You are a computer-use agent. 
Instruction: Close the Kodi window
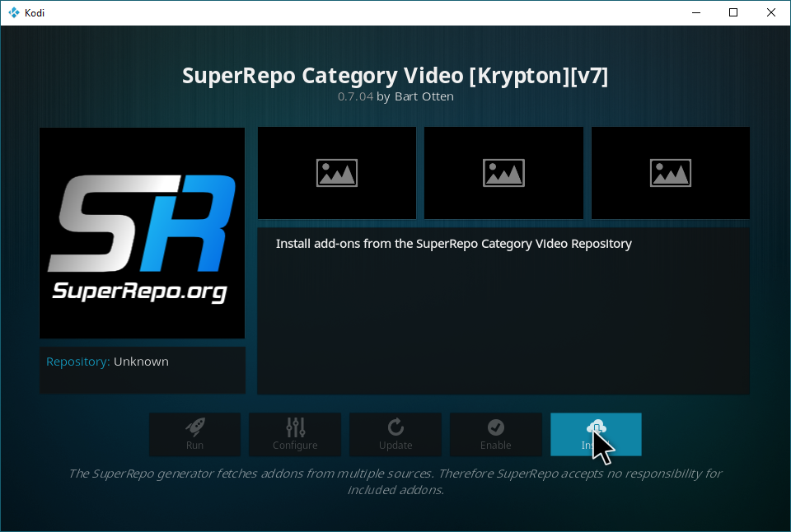tap(771, 12)
